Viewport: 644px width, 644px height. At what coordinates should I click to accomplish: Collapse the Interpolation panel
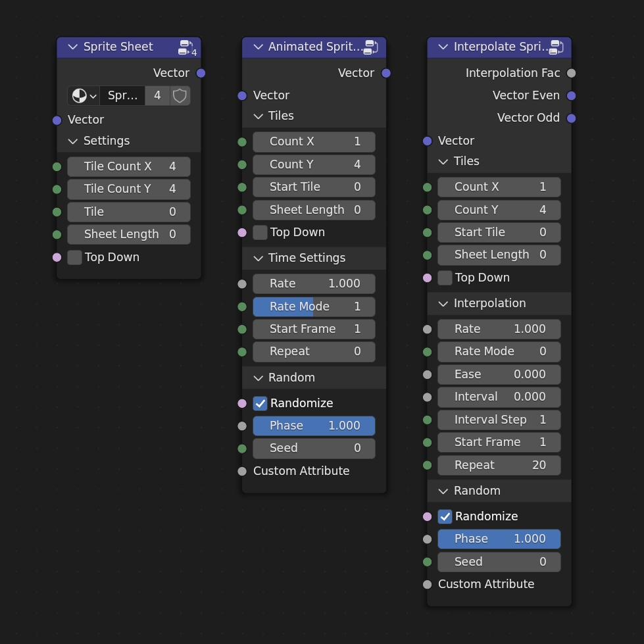[443, 304]
